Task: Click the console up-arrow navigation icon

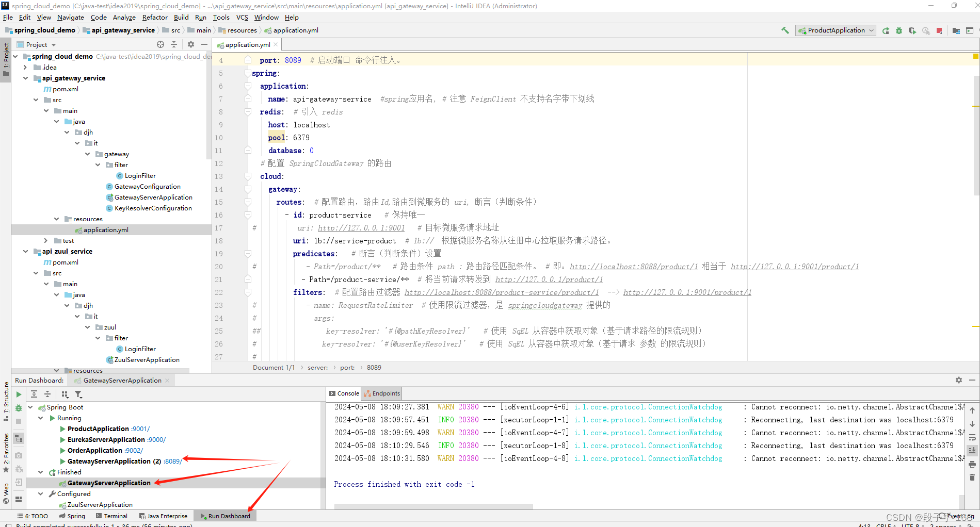Action: coord(972,410)
